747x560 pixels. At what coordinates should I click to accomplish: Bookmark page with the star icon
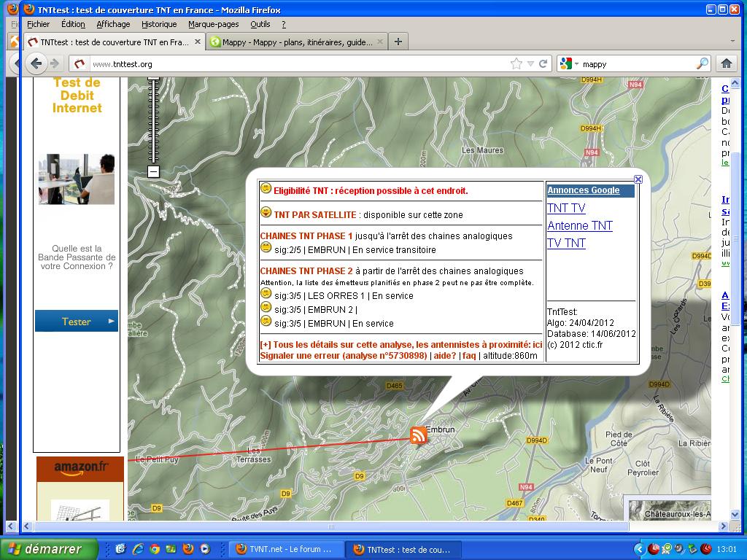(x=516, y=64)
